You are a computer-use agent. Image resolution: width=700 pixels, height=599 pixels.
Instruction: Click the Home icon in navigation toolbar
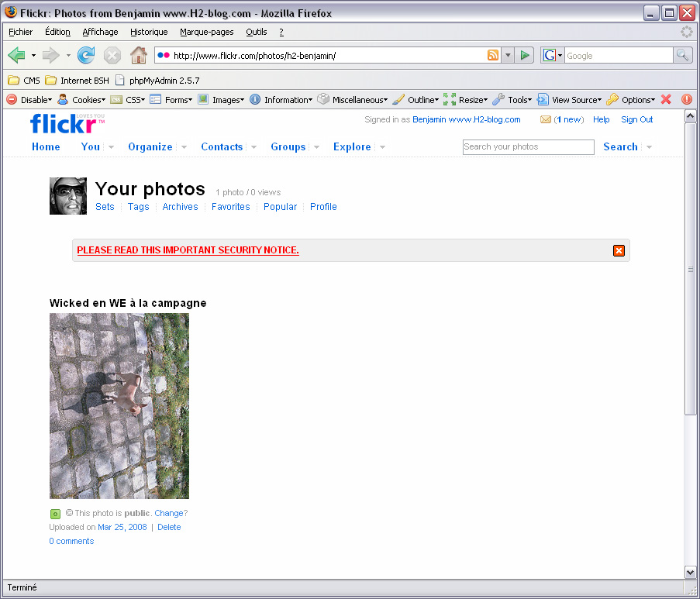click(138, 55)
